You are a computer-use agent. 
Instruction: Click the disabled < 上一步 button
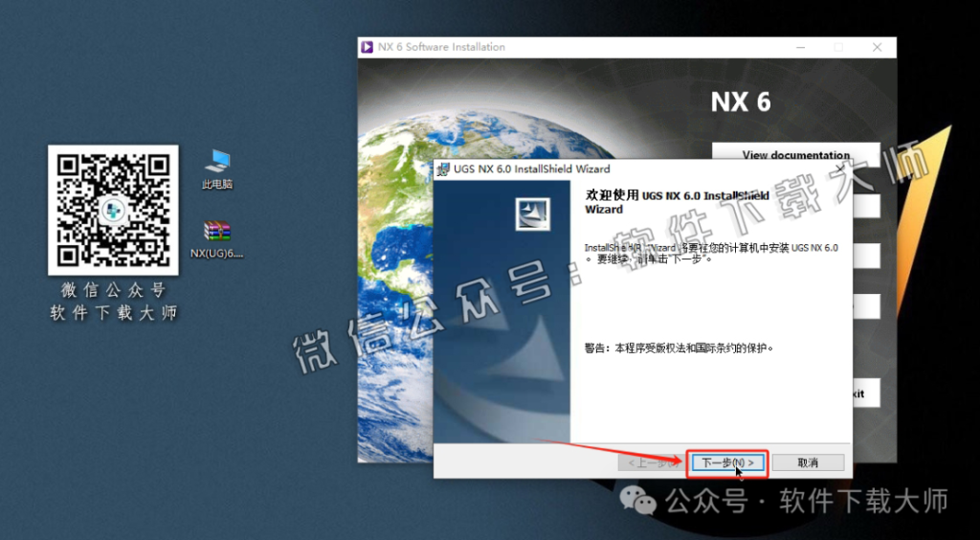click(x=652, y=462)
